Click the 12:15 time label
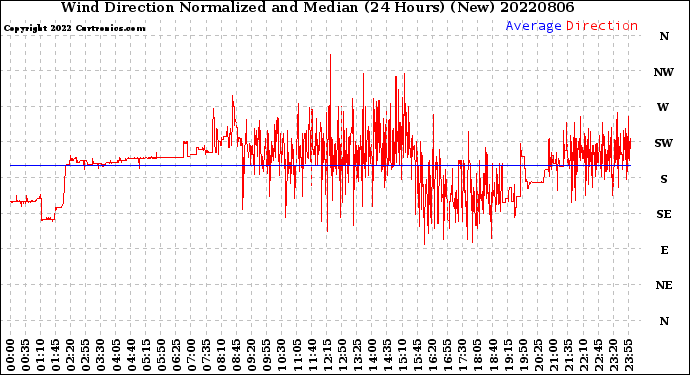This screenshot has height=375, width=690. [326, 355]
